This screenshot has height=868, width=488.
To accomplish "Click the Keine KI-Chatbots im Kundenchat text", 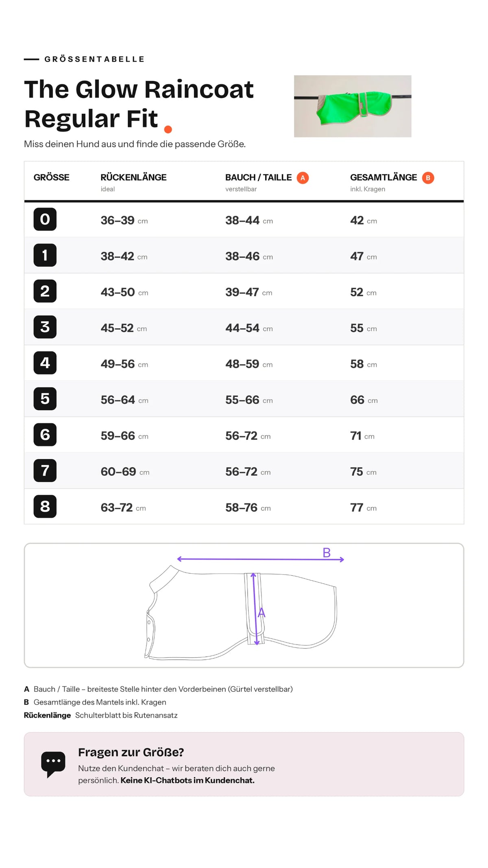I will point(187,780).
